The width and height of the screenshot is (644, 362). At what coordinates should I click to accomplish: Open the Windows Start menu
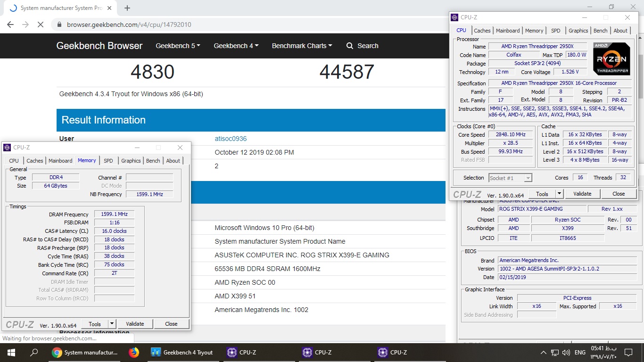pos(11,352)
